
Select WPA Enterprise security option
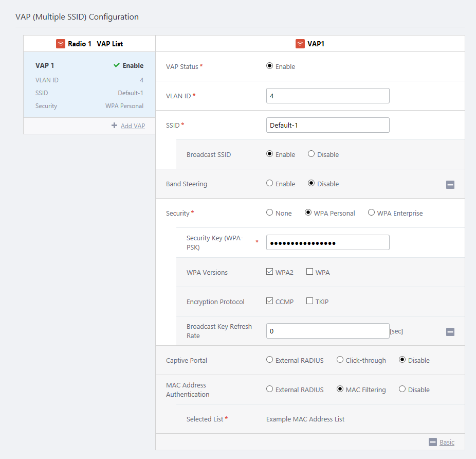(x=371, y=213)
